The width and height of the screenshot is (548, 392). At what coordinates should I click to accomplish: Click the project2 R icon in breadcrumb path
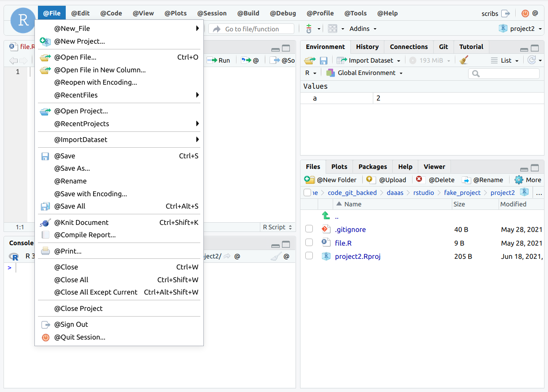(x=524, y=192)
